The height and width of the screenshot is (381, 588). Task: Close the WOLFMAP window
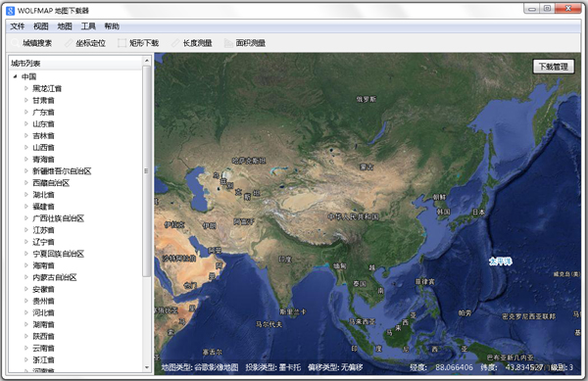568,8
